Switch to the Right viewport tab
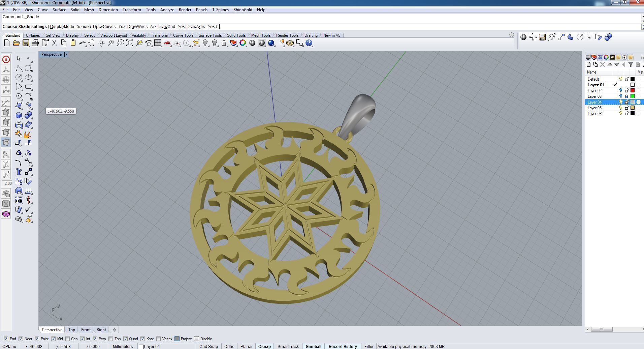The height and width of the screenshot is (349, 644). point(101,330)
